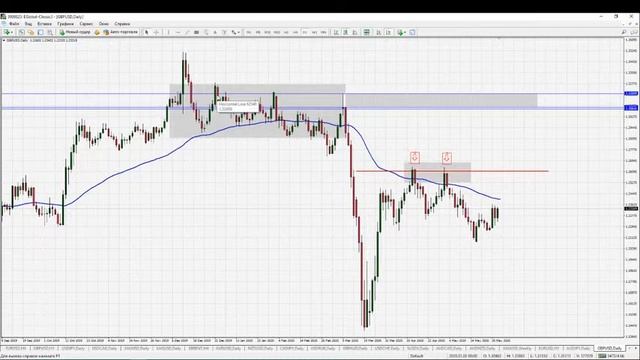This screenshot has height=360, width=640.
Task: Open the Вид menu
Action: tap(28, 24)
